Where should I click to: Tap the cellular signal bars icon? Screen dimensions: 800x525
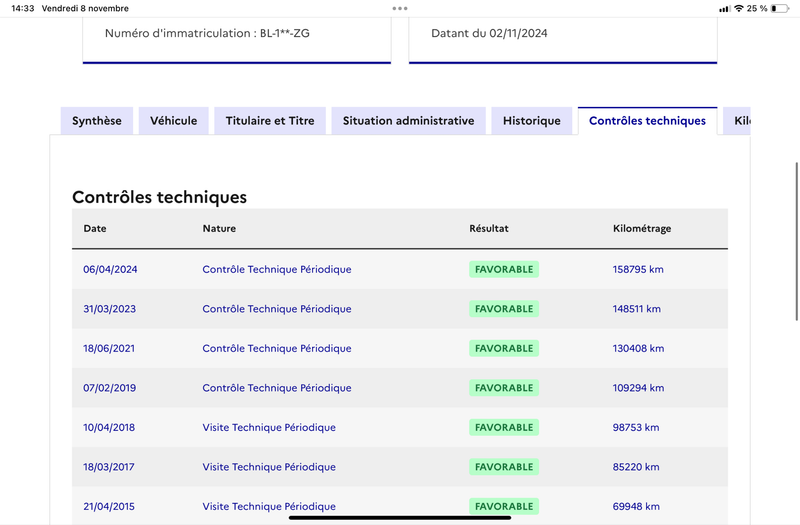[x=724, y=9]
